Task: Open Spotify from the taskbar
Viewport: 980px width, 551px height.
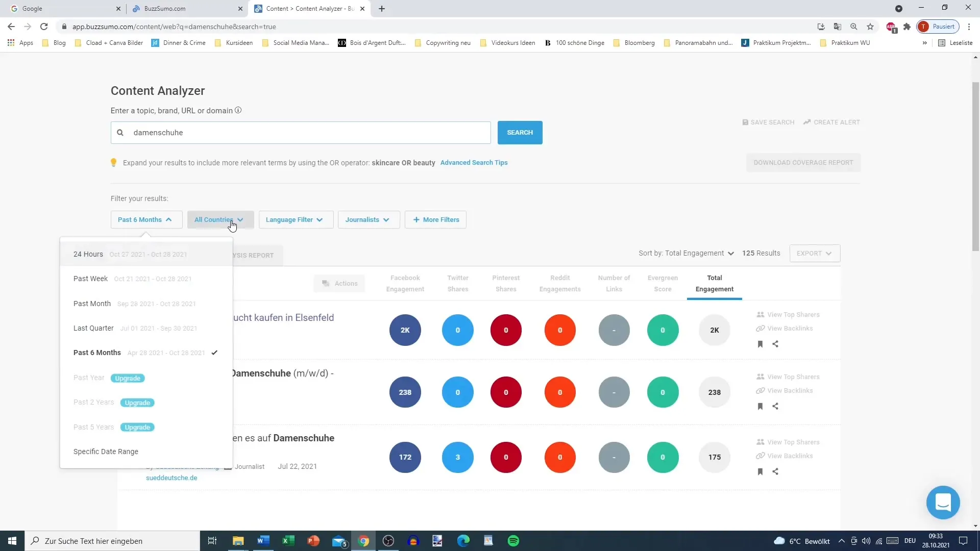Action: pyautogui.click(x=513, y=541)
